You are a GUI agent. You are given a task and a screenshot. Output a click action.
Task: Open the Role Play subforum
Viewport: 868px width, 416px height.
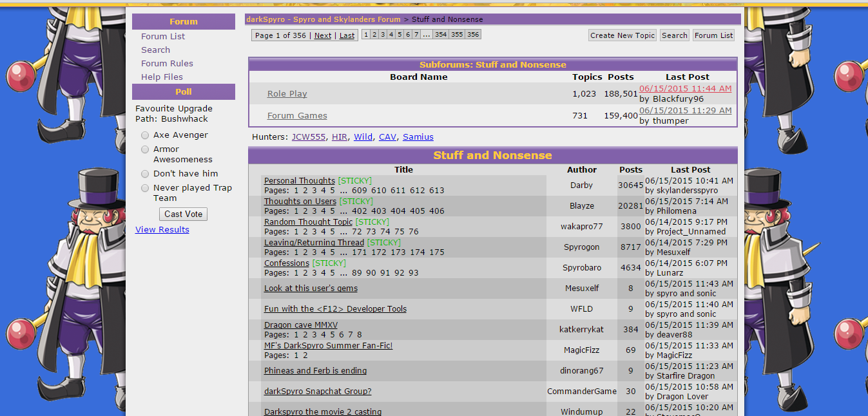pyautogui.click(x=287, y=94)
